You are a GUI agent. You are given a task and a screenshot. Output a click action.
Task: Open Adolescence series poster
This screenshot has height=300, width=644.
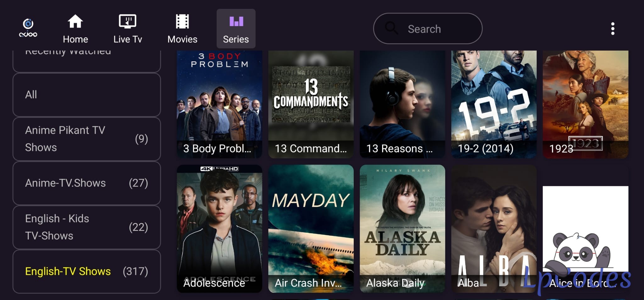pos(219,229)
